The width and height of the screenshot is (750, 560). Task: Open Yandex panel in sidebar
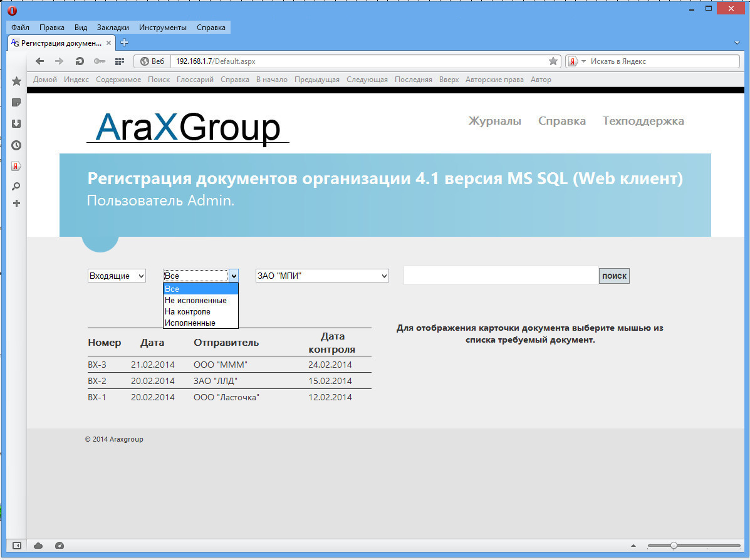coord(16,166)
